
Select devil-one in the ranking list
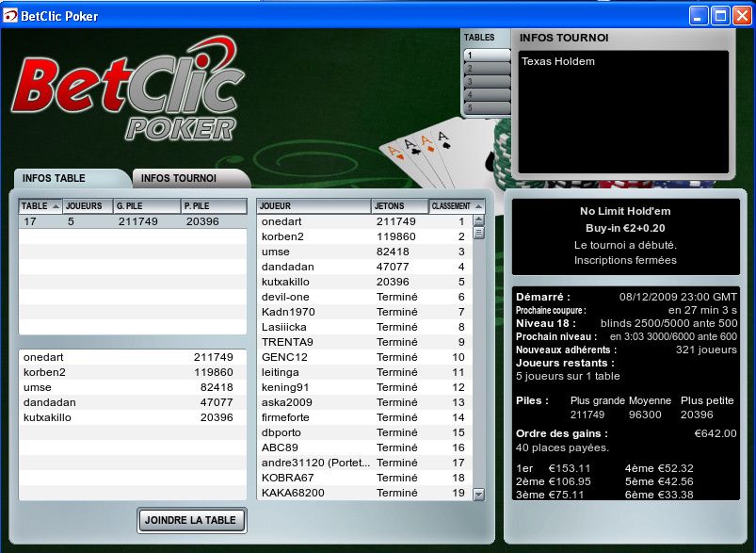tap(364, 297)
